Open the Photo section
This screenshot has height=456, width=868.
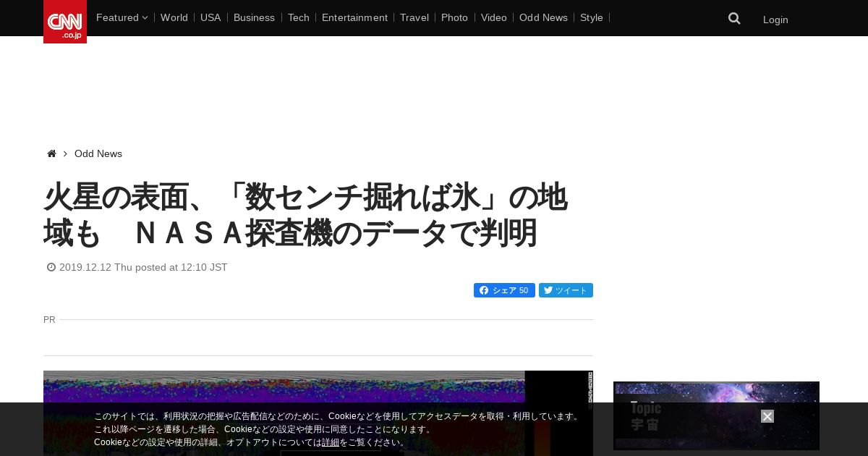coord(454,17)
